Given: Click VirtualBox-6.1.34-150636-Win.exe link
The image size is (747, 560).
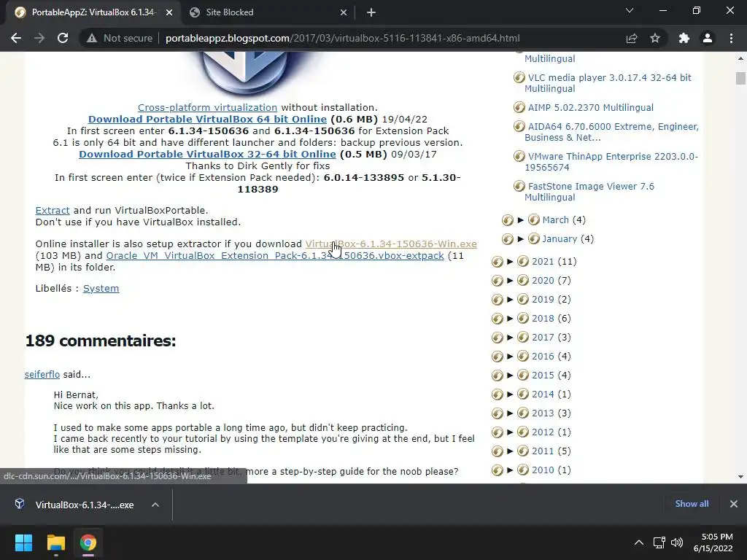Looking at the screenshot, I should (x=391, y=244).
